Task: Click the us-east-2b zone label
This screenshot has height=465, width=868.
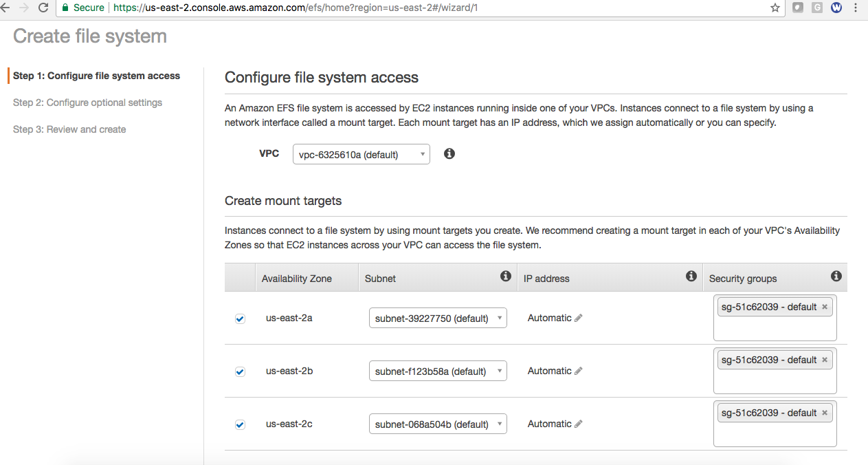Action: coord(289,371)
